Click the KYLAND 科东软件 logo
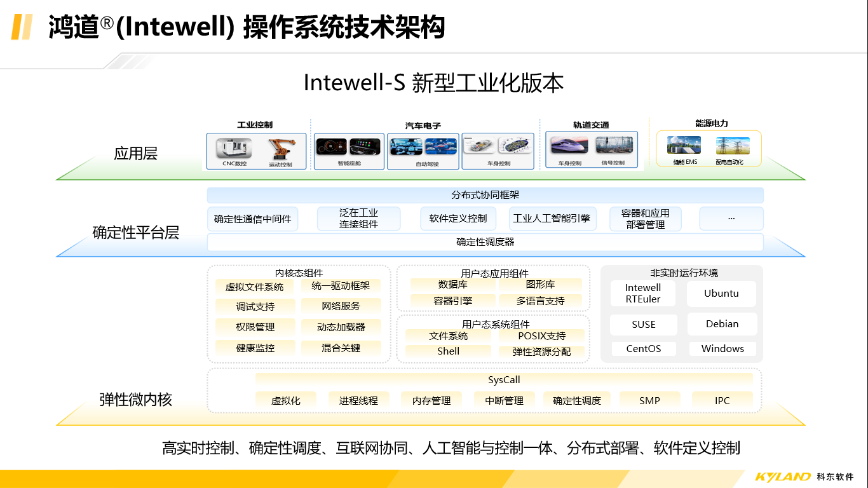This screenshot has height=488, width=868. [804, 477]
